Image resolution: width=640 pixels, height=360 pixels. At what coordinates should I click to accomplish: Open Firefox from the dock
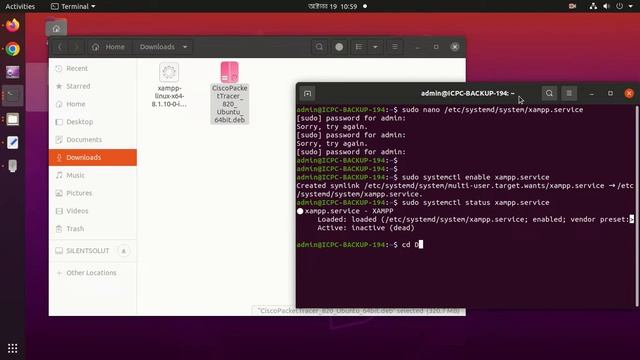click(x=13, y=25)
